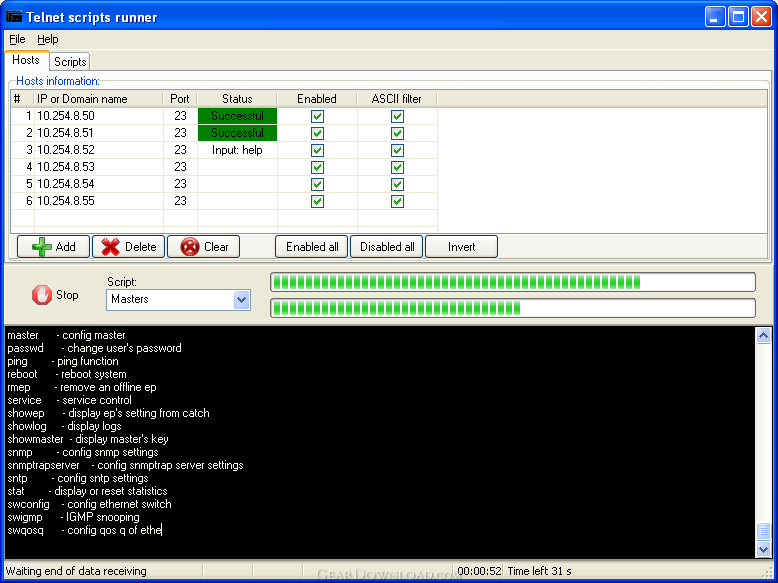The width and height of the screenshot is (778, 583).
Task: Click the upper green progress bar
Action: (x=513, y=282)
